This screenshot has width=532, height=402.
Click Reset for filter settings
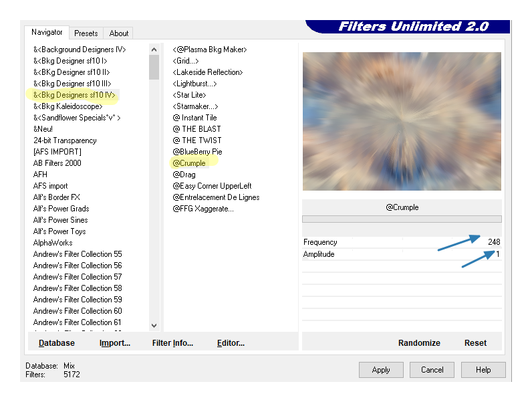[475, 343]
